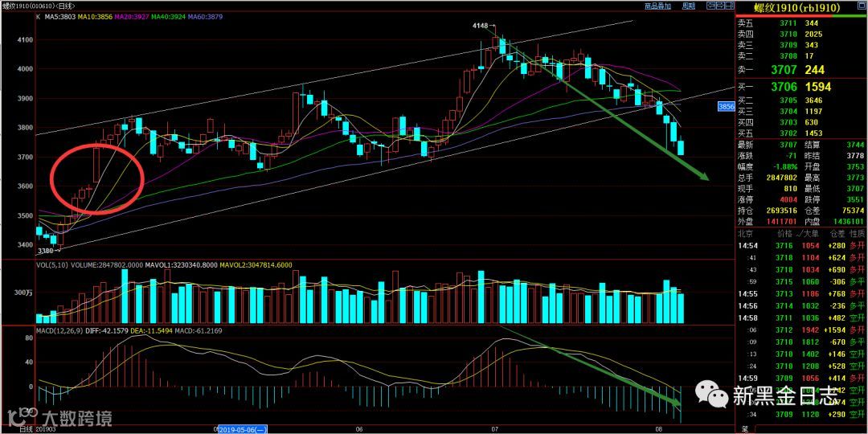Click the 卖四 volume 2025

pos(814,35)
